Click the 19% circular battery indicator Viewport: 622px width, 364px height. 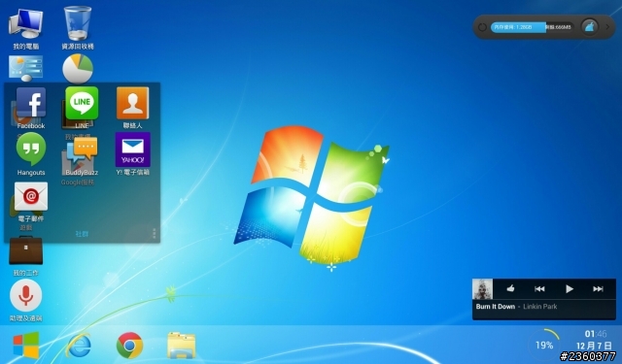(x=544, y=346)
